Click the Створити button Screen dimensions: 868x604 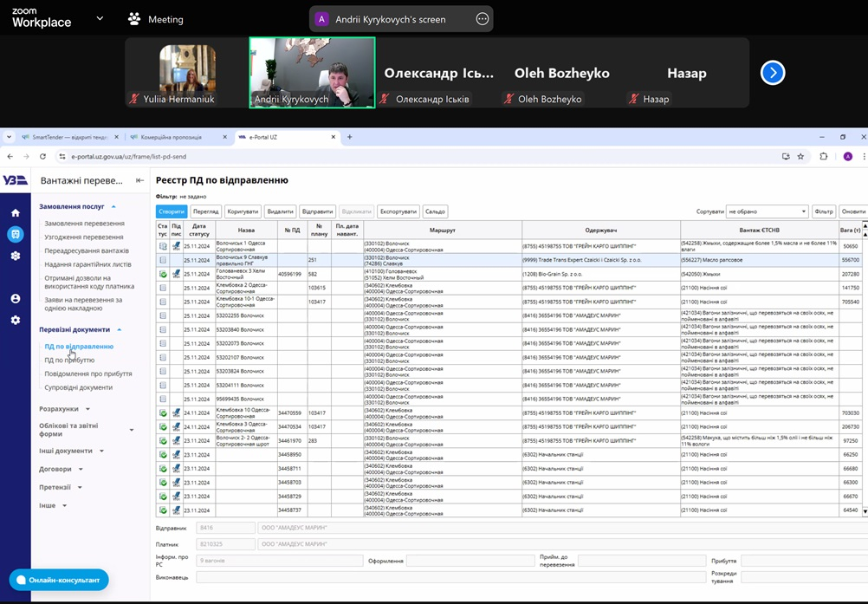coord(172,211)
